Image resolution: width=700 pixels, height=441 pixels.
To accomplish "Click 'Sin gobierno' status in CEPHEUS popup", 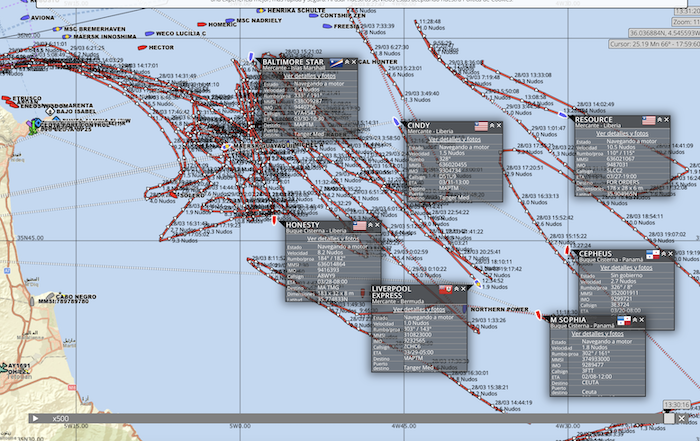I will coord(626,275).
